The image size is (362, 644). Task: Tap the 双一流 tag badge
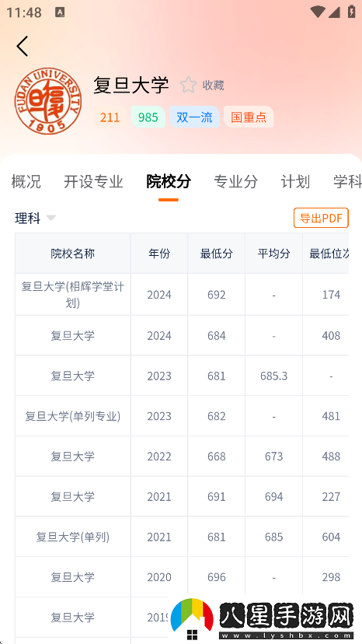(194, 117)
